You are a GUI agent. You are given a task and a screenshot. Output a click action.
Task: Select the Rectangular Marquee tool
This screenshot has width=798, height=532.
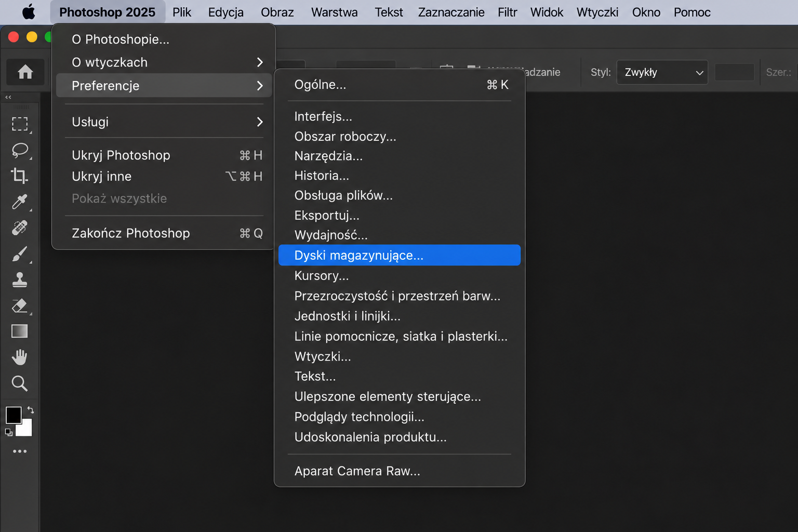20,124
